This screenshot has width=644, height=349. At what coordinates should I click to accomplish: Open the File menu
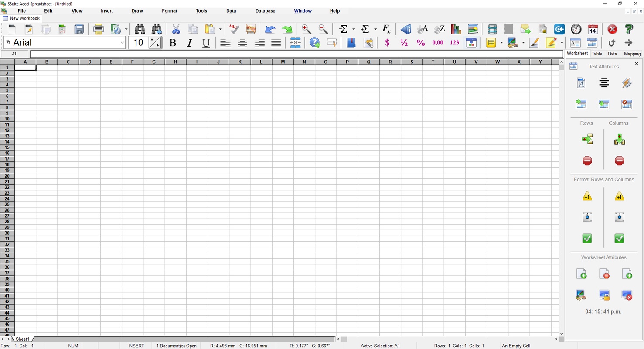22,11
